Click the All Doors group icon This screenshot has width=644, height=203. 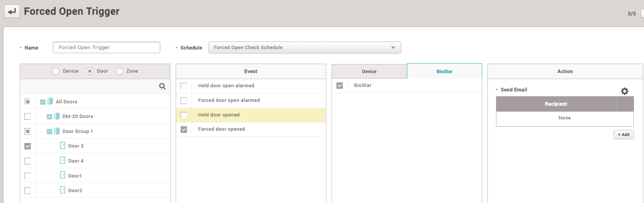50,101
